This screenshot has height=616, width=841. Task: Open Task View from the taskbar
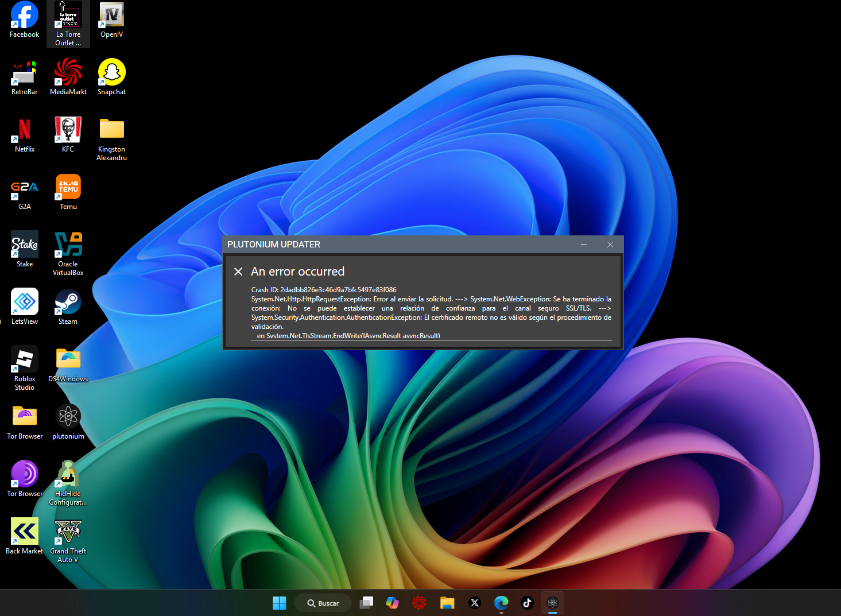366,603
